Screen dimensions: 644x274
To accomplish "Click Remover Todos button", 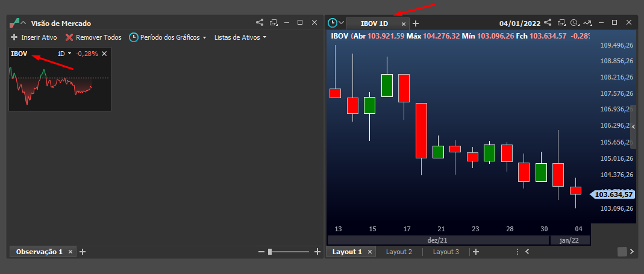I will coord(93,37).
